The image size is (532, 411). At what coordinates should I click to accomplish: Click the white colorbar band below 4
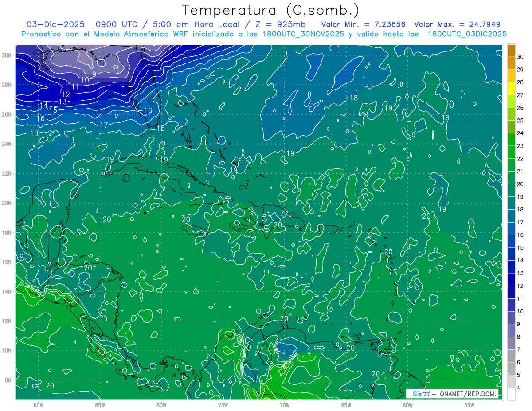click(x=511, y=394)
